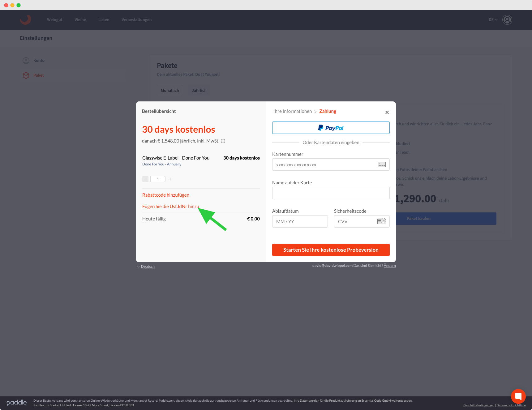Increase quantity with plus button
The height and width of the screenshot is (410, 532).
(x=170, y=179)
